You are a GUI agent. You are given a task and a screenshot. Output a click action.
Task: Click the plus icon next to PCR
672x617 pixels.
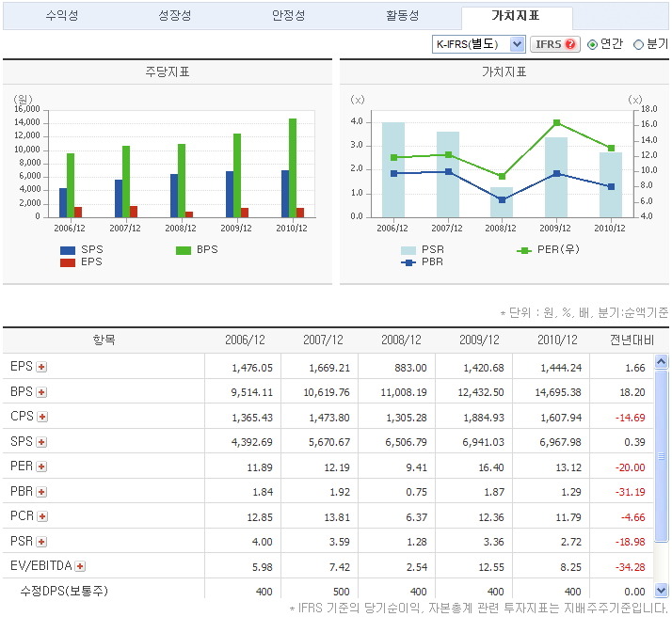pyautogui.click(x=42, y=516)
